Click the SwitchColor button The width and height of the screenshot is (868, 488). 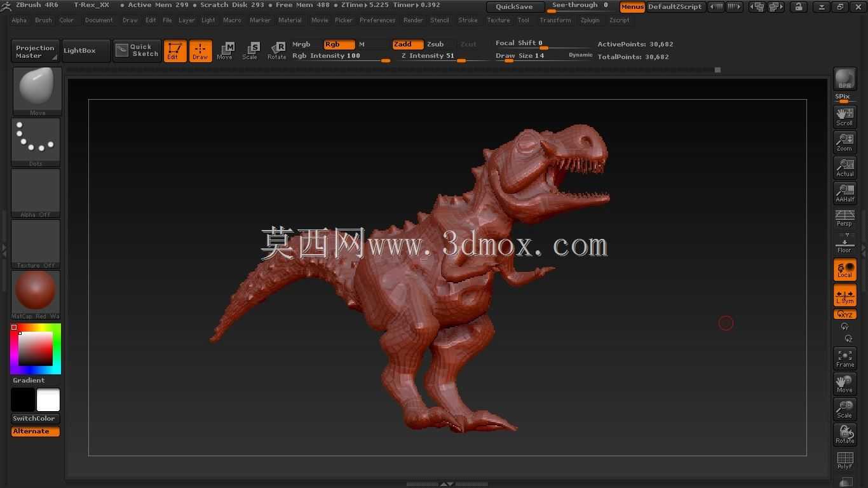36,419
